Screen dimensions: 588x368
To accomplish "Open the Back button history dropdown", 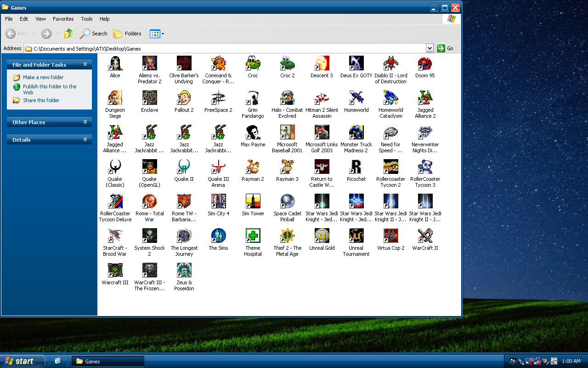I will click(34, 34).
